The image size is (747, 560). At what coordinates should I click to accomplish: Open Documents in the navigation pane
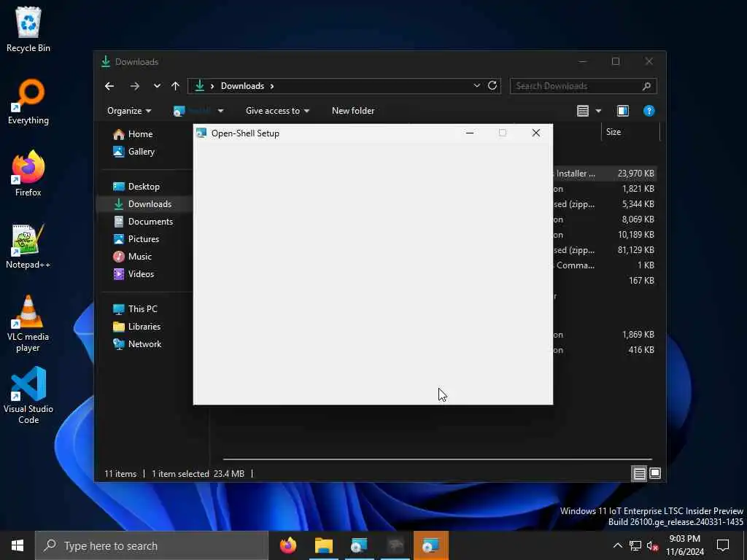(143, 222)
